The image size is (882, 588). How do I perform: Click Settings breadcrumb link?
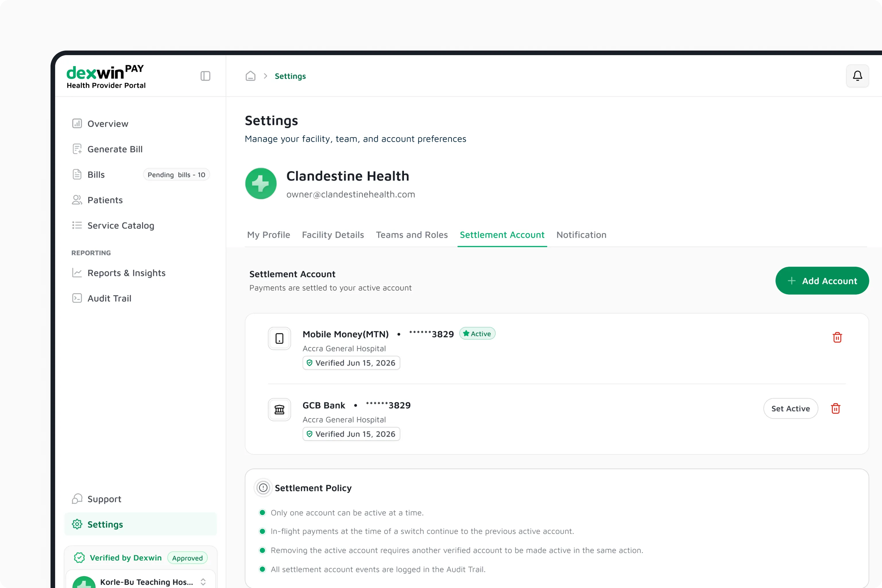tap(290, 76)
